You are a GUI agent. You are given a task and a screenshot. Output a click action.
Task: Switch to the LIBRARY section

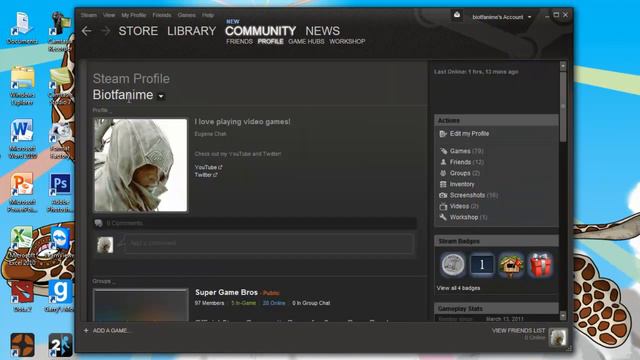(x=191, y=31)
